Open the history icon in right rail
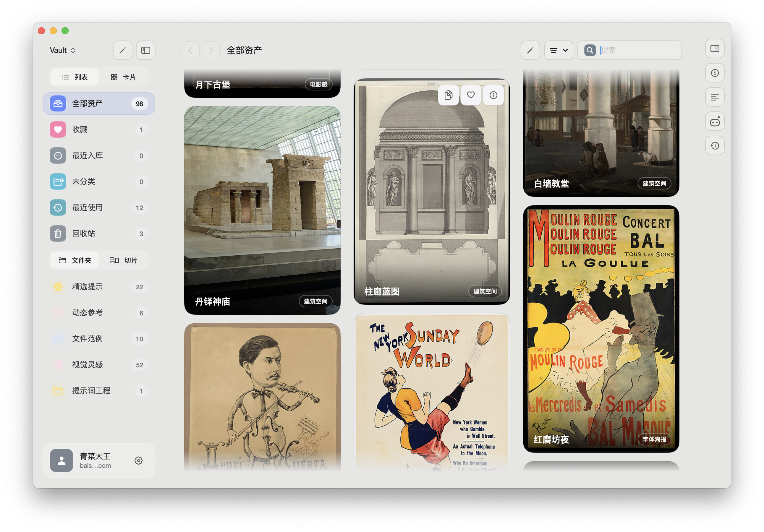The image size is (764, 532). 715,146
